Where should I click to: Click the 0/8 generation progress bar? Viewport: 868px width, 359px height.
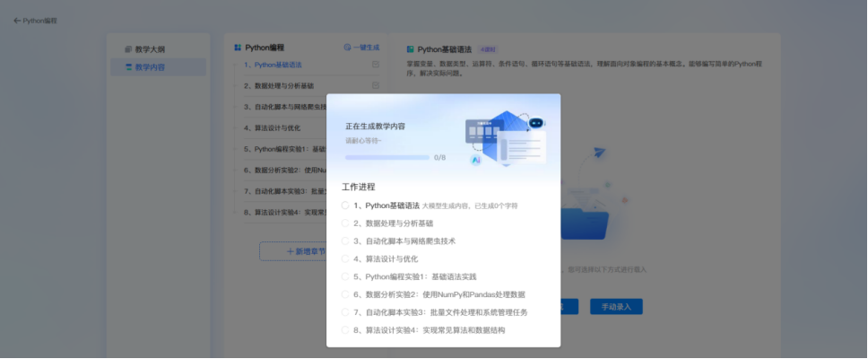(387, 157)
